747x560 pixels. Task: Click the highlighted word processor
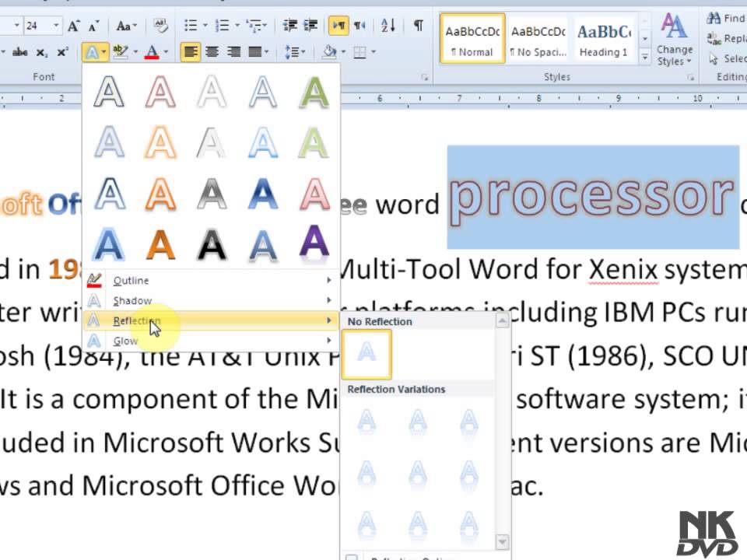[593, 197]
